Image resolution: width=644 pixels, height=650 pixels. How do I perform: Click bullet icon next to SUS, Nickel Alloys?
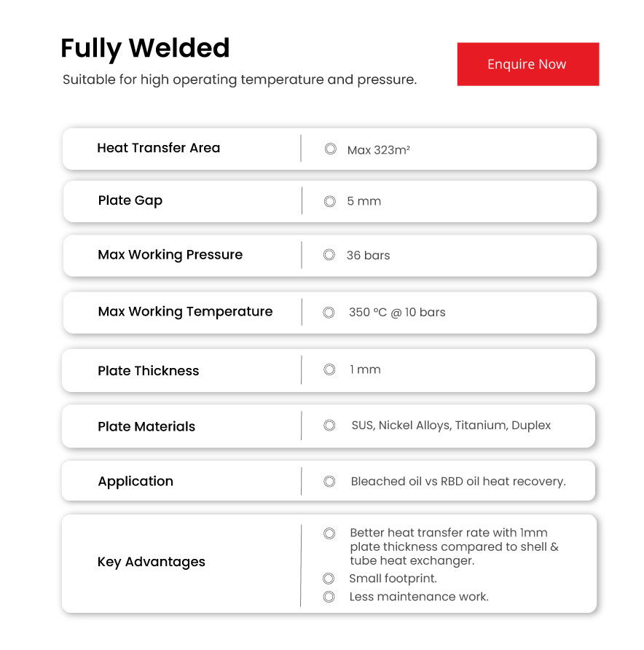pyautogui.click(x=329, y=425)
